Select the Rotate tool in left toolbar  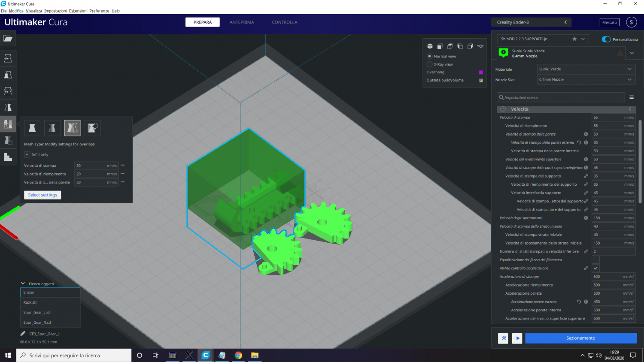tap(8, 91)
